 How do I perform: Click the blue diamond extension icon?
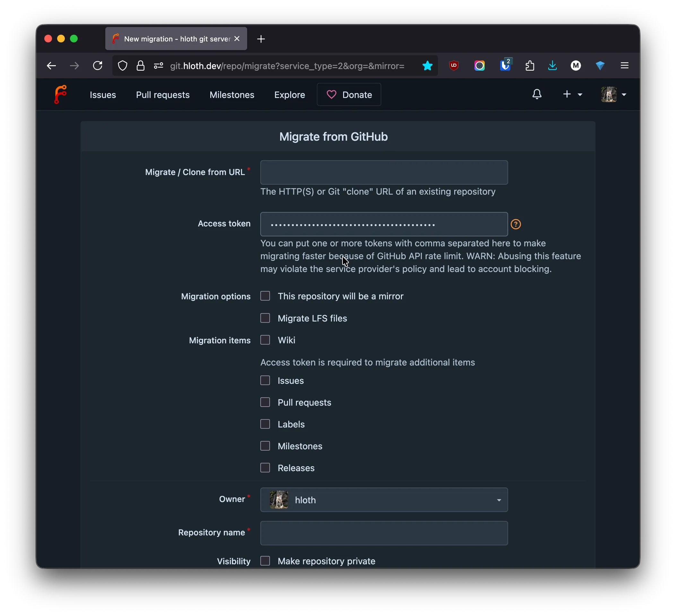click(x=600, y=66)
